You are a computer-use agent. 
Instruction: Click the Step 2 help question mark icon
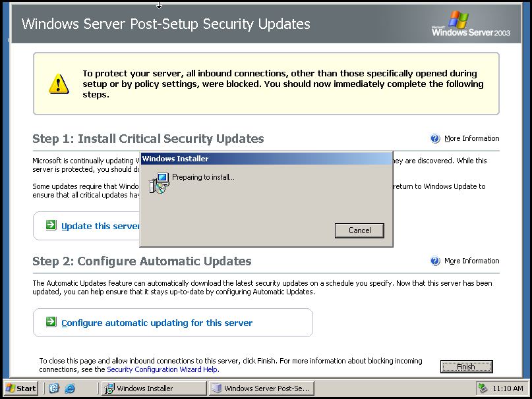(435, 261)
